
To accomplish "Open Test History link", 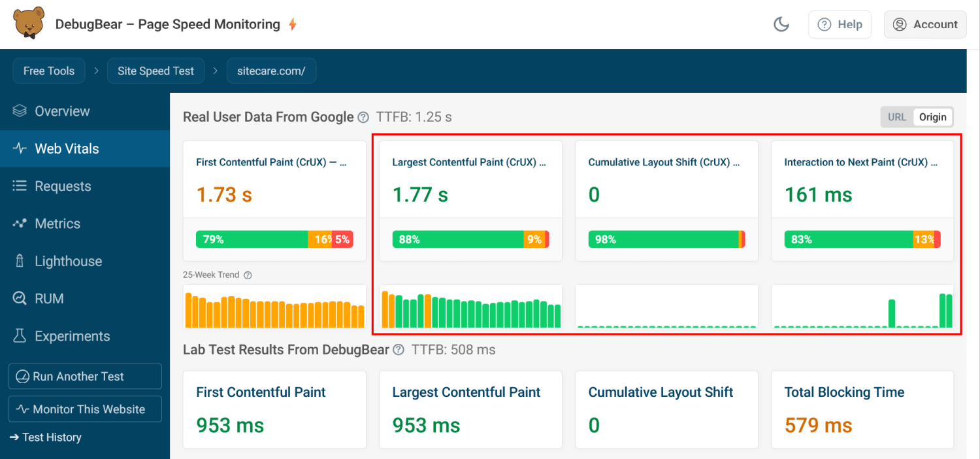I will pyautogui.click(x=46, y=437).
